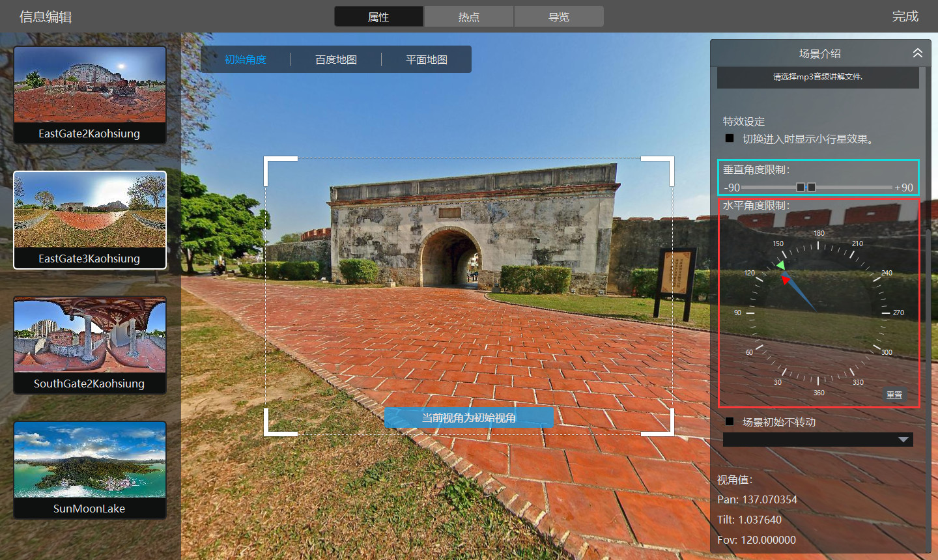Click the red marker on the horizontal angle dial
The width and height of the screenshot is (938, 560).
click(x=786, y=280)
